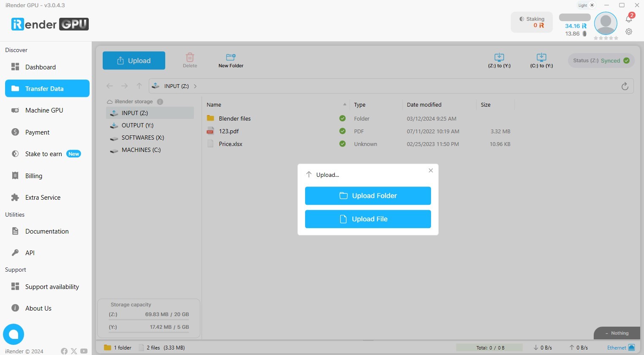Click the INPUT (Z:) path field
The width and height of the screenshot is (644, 355).
pos(391,86)
